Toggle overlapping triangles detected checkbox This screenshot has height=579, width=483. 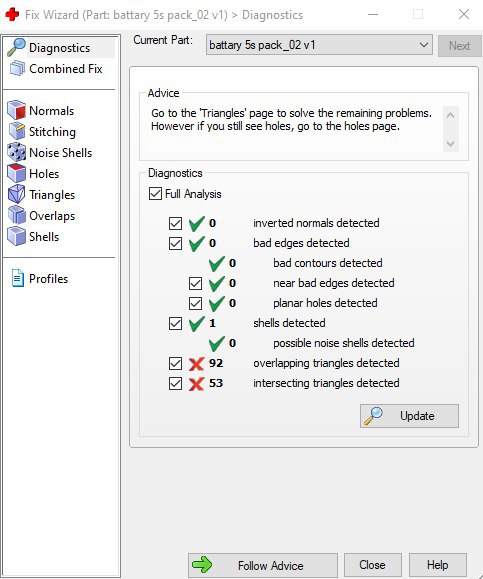pos(175,363)
